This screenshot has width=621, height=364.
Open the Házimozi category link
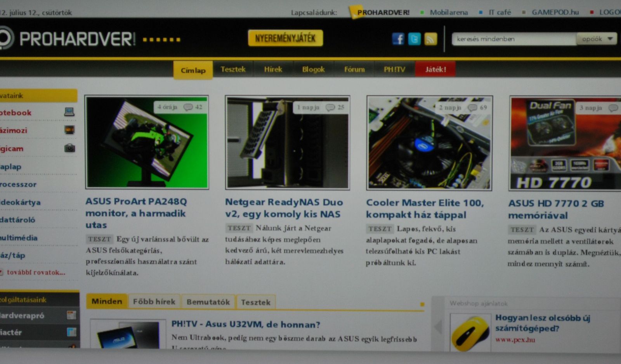click(14, 131)
